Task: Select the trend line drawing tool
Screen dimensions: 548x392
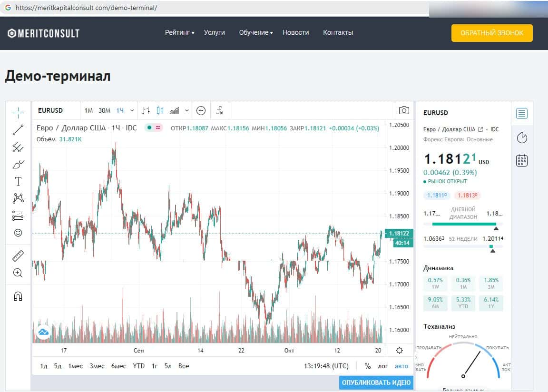Action: 18,129
